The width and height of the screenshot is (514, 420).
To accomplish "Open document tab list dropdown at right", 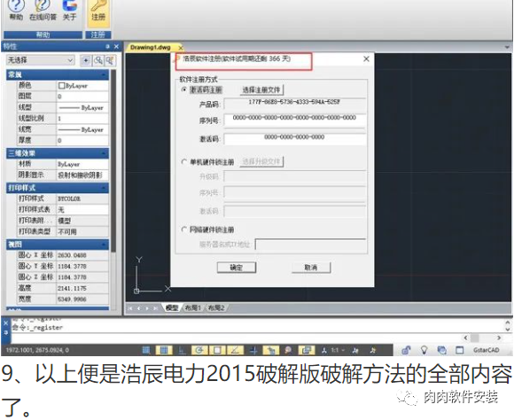I will coord(508,47).
